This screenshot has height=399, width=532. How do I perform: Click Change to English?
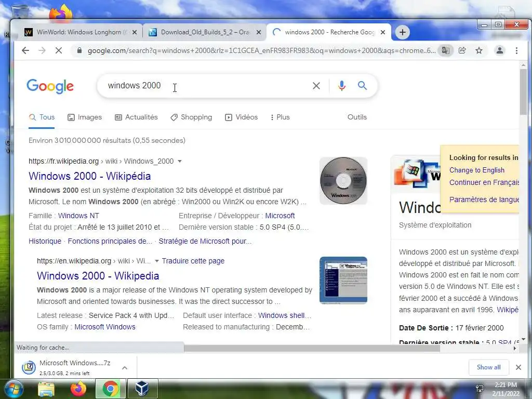(x=477, y=170)
